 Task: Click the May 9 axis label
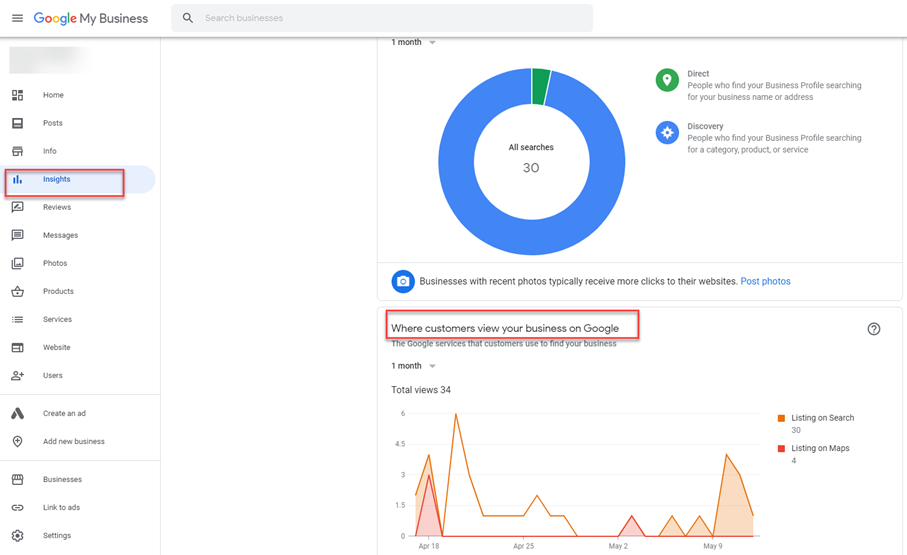(x=713, y=546)
